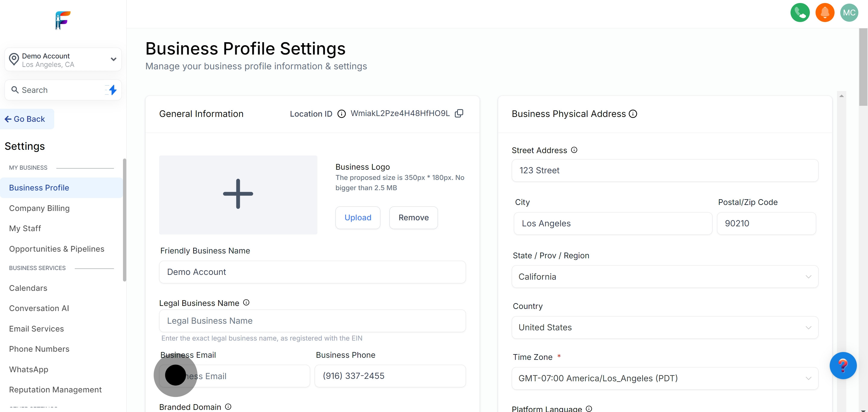Click the business logo plus placeholder
Screen dimensions: 868x412
click(238, 194)
